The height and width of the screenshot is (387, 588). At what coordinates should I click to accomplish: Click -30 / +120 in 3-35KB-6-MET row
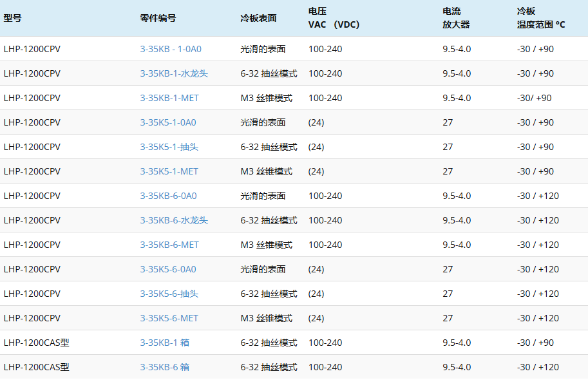tap(538, 245)
